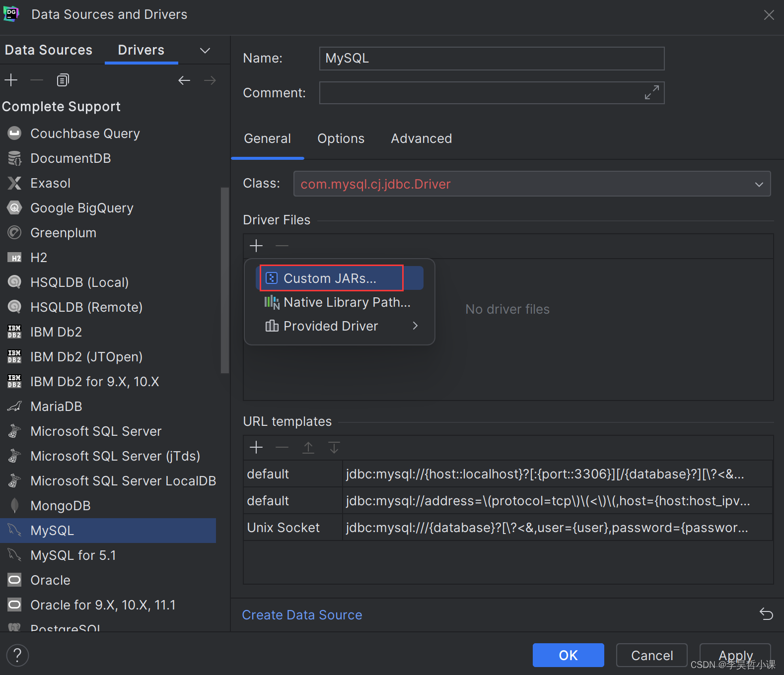
Task: Select the MariaDB driver
Action: [108, 406]
